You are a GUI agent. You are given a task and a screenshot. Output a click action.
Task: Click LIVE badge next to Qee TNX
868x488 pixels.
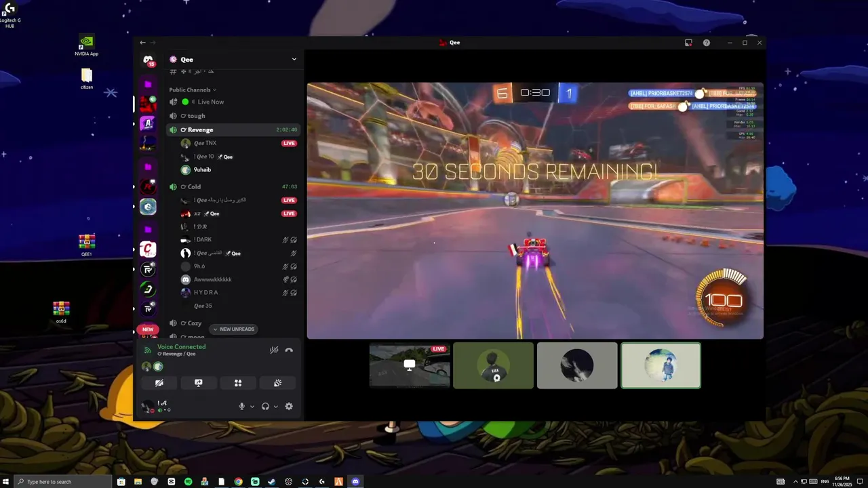pos(289,144)
